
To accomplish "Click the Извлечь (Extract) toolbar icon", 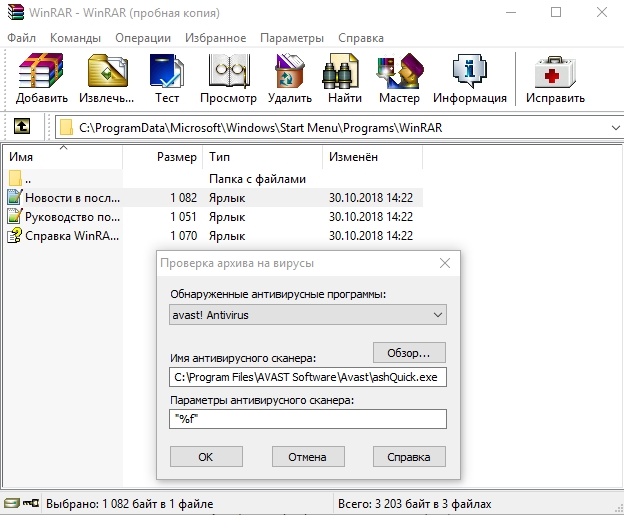I will point(107,71).
